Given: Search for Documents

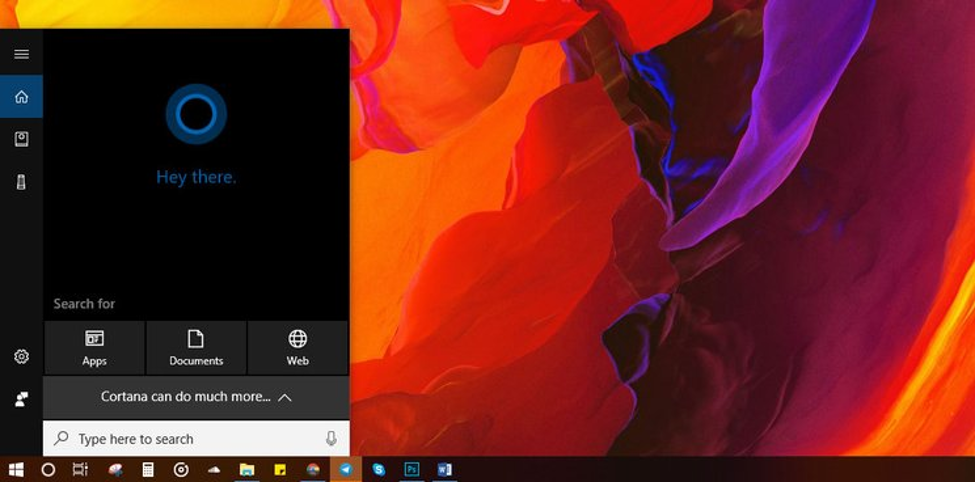Looking at the screenshot, I should coord(196,348).
